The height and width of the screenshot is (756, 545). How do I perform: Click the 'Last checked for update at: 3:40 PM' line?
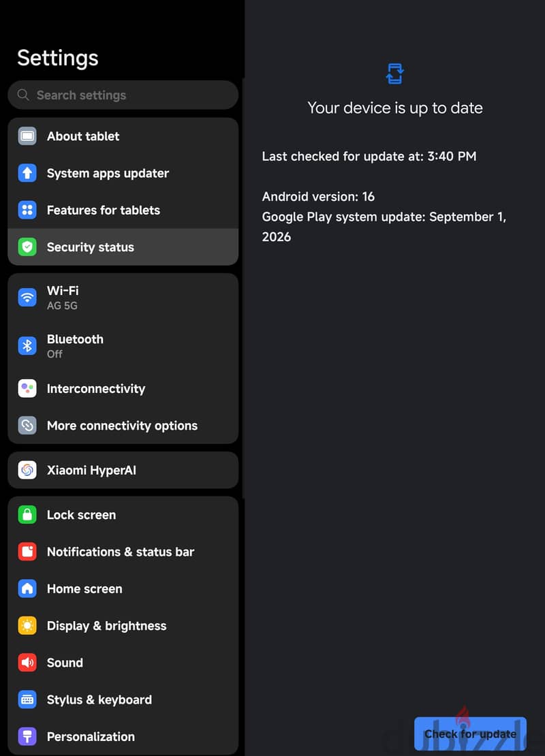pyautogui.click(x=369, y=156)
